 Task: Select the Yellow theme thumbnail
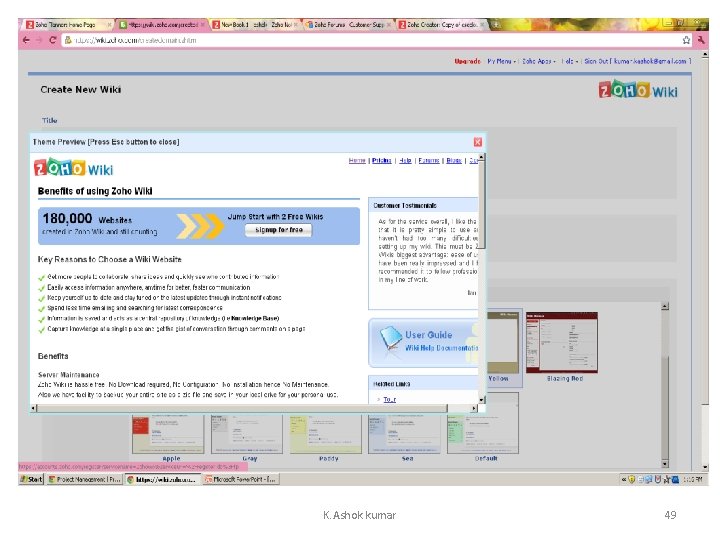pos(504,343)
